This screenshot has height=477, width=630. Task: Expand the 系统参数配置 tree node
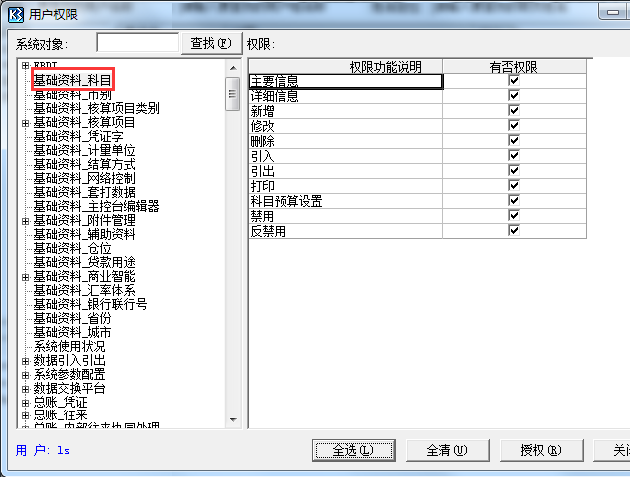pos(25,375)
